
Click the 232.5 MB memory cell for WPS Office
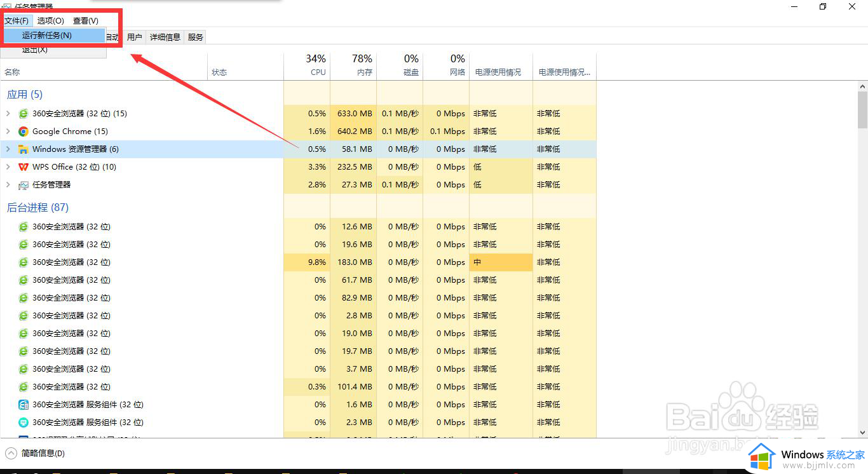click(353, 167)
